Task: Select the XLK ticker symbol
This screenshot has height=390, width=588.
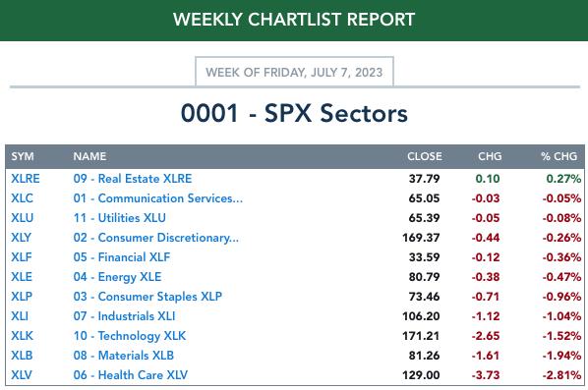Action: pos(23,336)
